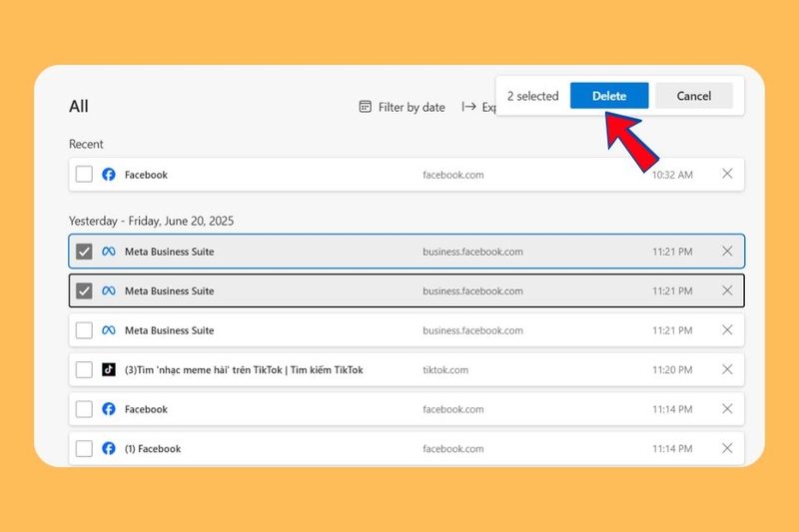Click the Filter by date calendar icon
Viewport: 799px width, 532px height.
[365, 107]
